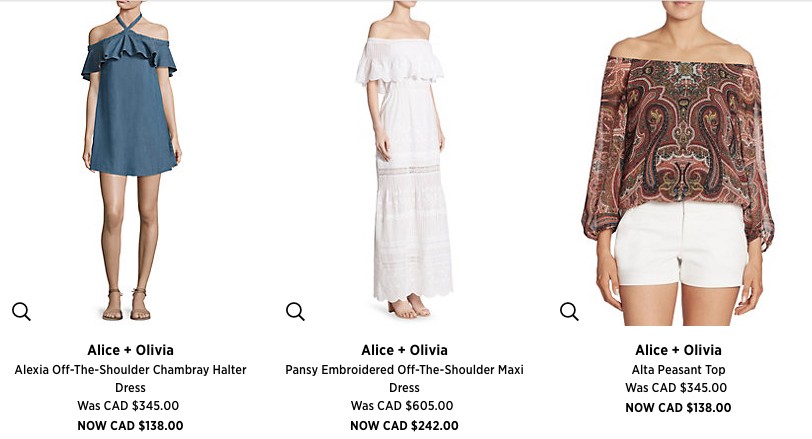Open Alexia Off-The-Shoulder Chambray Halter Dress link
Viewport: 812px width, 439px height.
[130, 378]
